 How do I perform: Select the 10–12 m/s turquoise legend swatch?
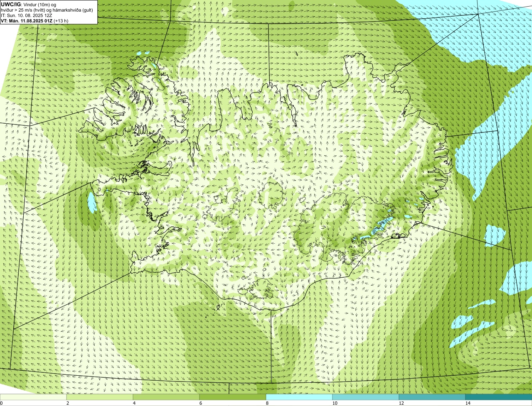(366, 397)
